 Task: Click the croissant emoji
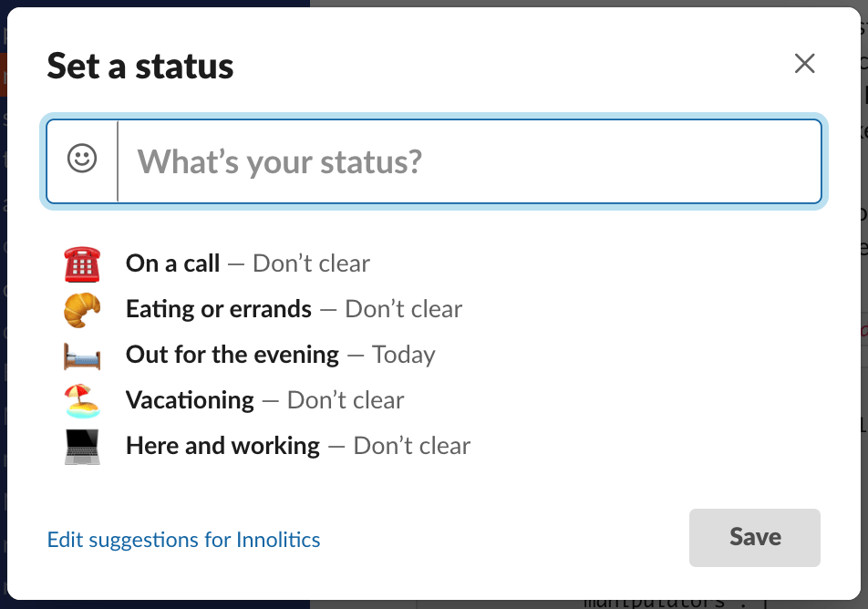(x=82, y=310)
